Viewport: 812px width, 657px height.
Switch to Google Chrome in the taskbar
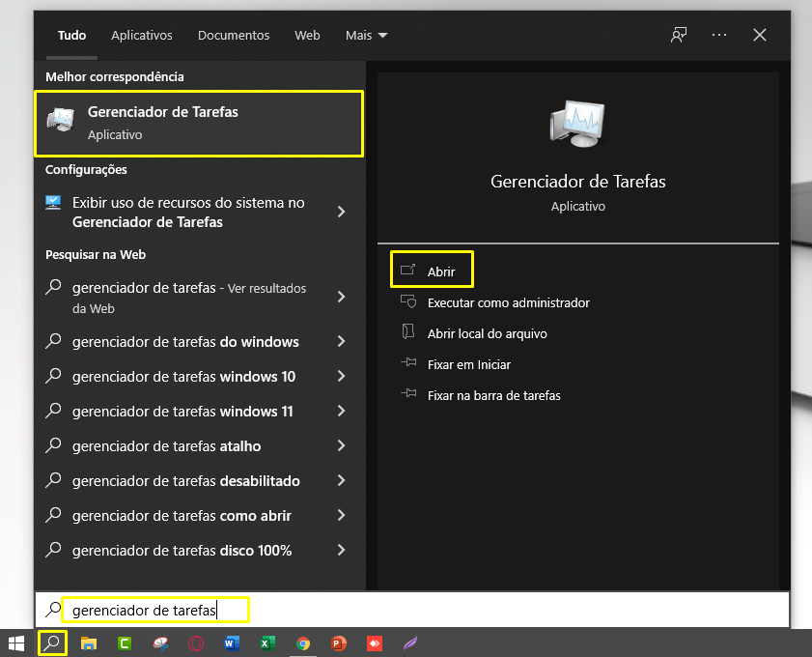click(303, 643)
